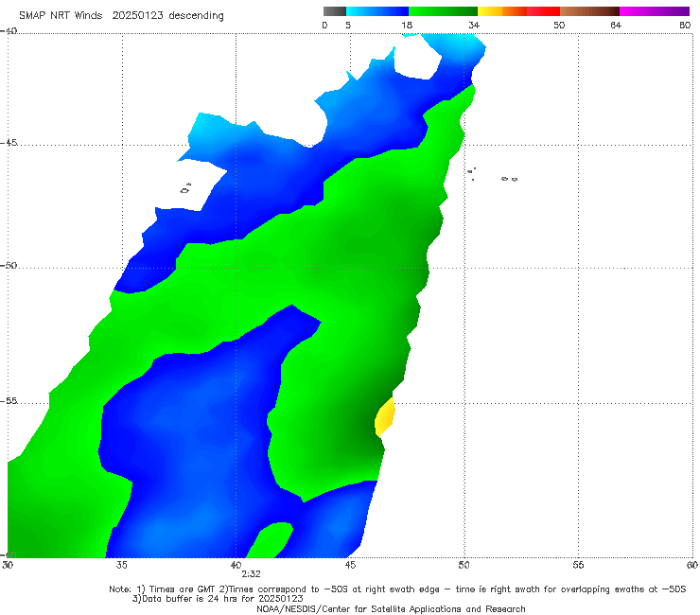Click the NOAA/NESDIS credit line
Viewport: 700px width, 615px height.
coord(391,609)
